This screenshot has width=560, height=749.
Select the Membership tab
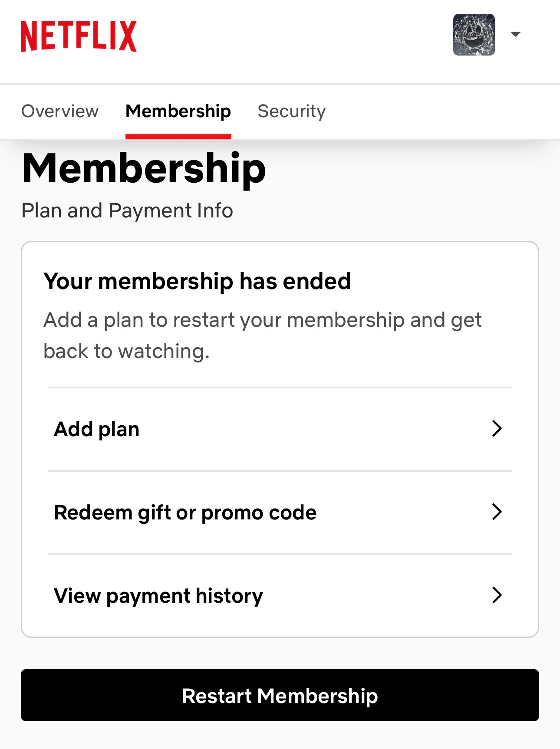[178, 111]
